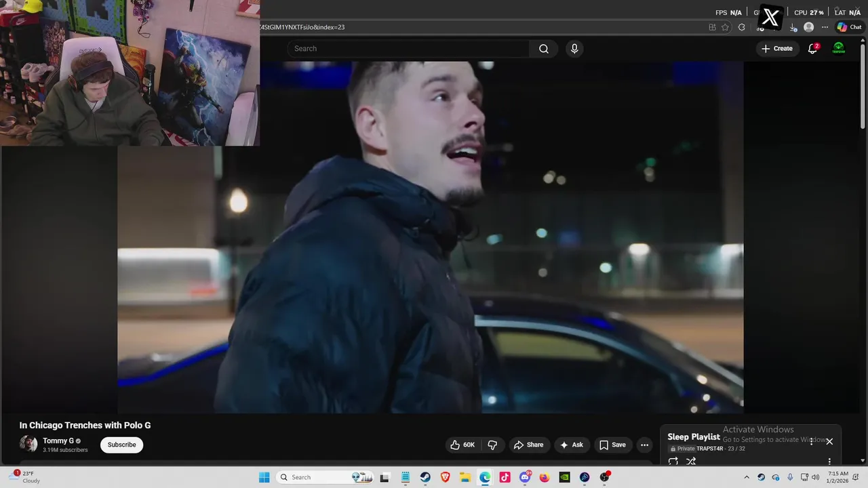
Task: Open the Sleep Playlist title link
Action: point(693,437)
